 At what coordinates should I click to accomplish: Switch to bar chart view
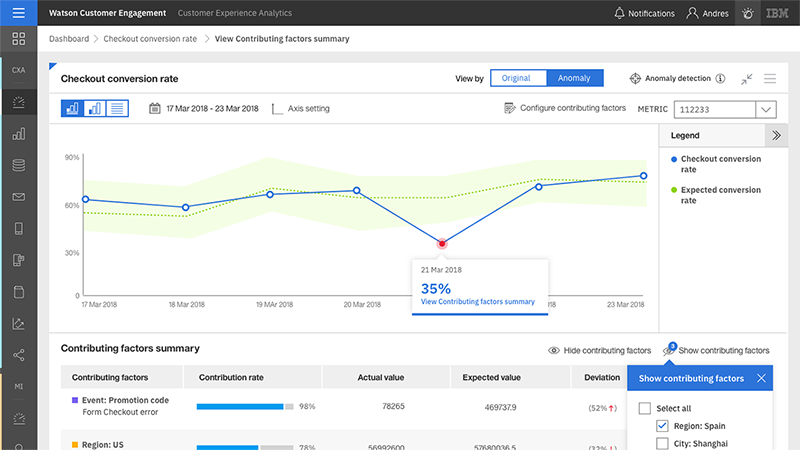(x=95, y=108)
